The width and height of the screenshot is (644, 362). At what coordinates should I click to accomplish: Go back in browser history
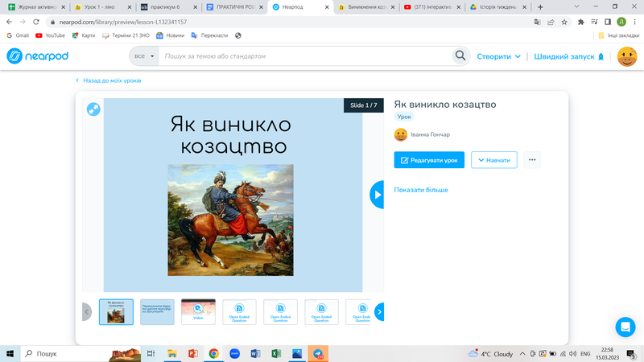pyautogui.click(x=9, y=22)
